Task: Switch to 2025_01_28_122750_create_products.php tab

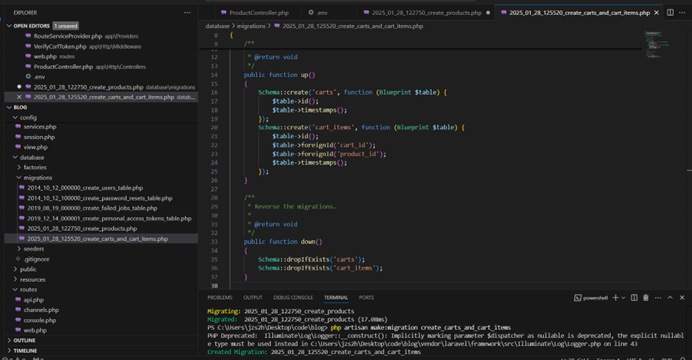Action: (x=426, y=13)
